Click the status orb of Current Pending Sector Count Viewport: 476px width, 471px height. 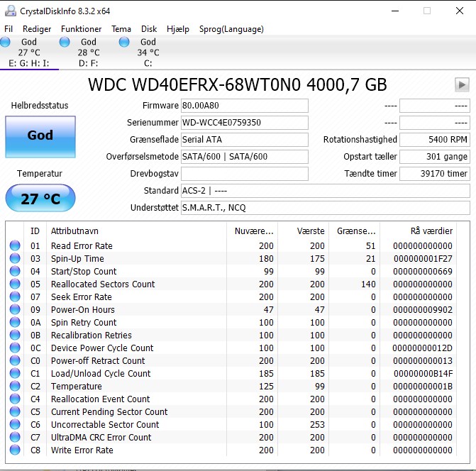[x=15, y=411]
